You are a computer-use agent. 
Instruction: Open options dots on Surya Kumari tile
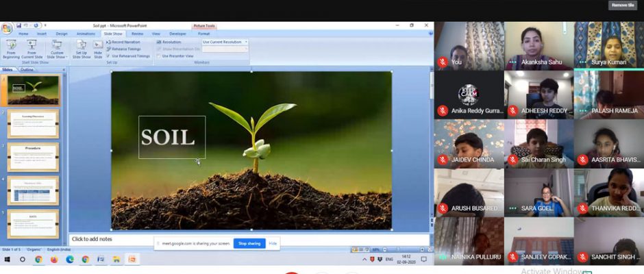click(x=582, y=62)
